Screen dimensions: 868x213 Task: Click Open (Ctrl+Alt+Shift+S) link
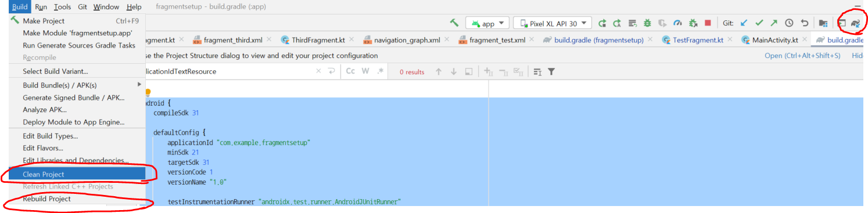pos(802,56)
